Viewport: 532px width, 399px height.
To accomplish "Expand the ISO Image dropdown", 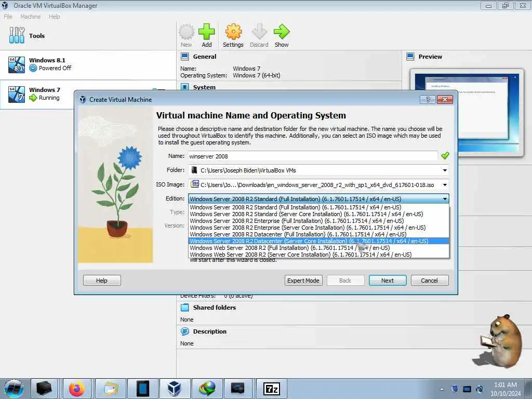I will (x=445, y=185).
